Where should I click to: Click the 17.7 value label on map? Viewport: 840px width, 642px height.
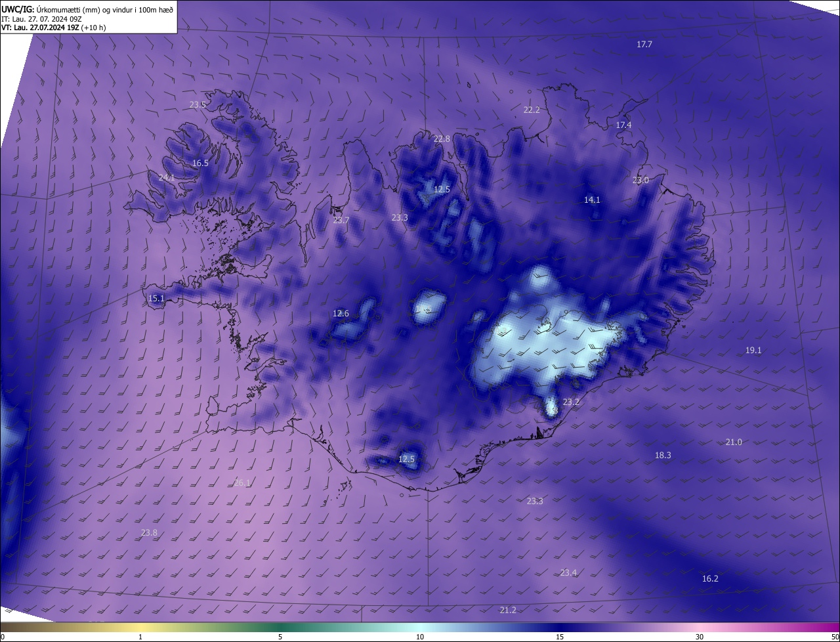point(644,45)
